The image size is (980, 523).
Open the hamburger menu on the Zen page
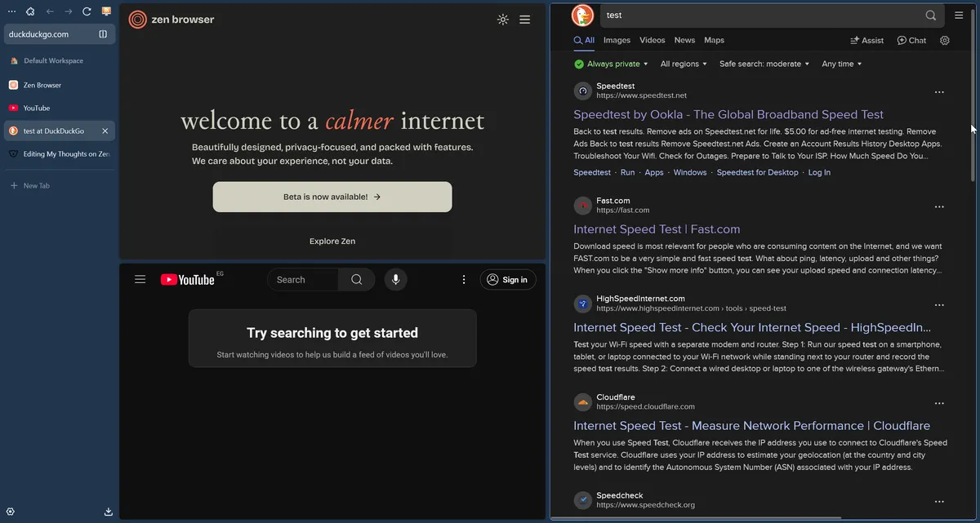pyautogui.click(x=525, y=20)
